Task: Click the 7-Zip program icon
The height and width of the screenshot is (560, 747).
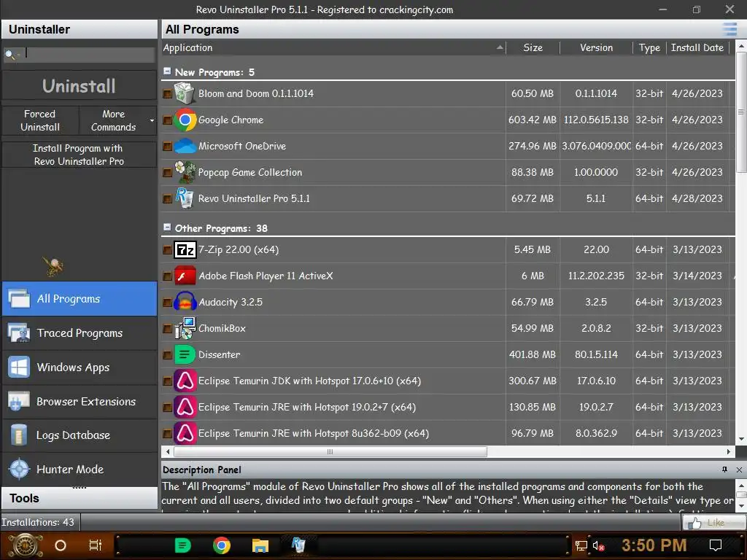Action: pyautogui.click(x=185, y=249)
